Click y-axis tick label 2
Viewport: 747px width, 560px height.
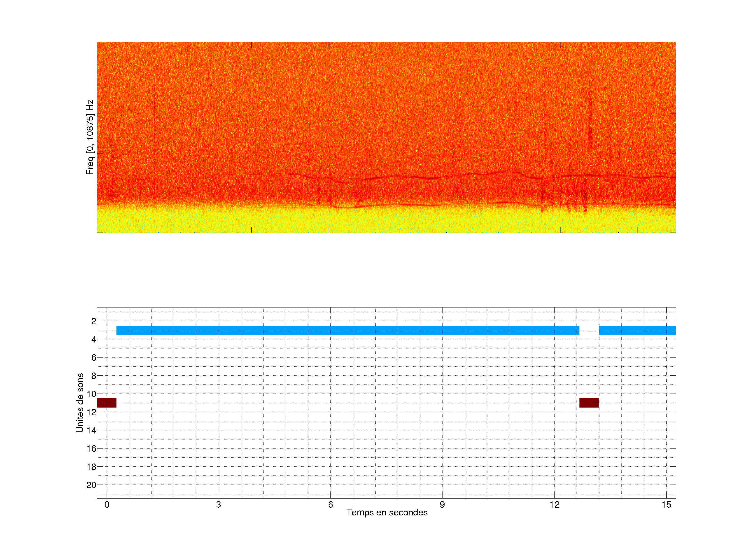(x=94, y=321)
